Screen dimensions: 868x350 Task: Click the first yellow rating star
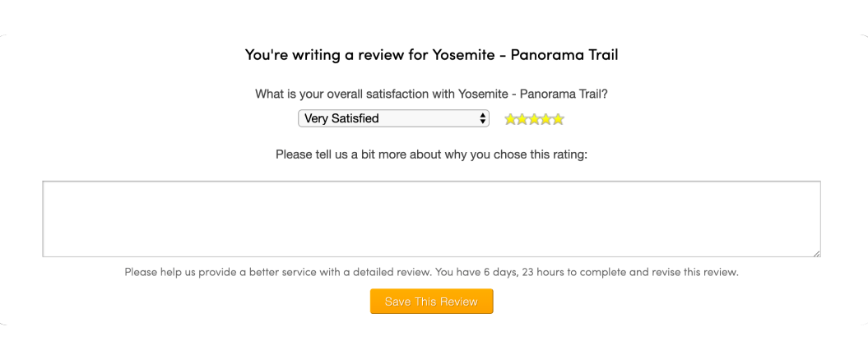510,119
